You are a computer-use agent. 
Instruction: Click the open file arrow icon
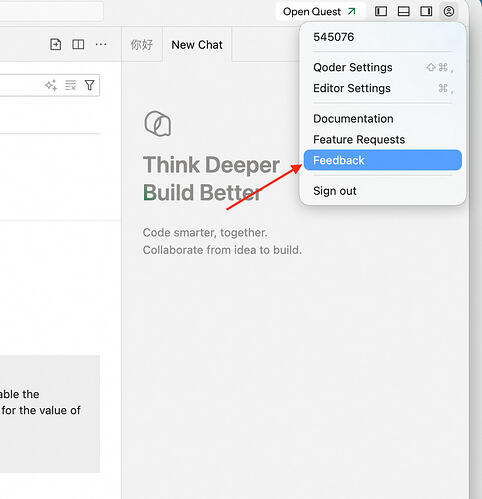(x=55, y=44)
